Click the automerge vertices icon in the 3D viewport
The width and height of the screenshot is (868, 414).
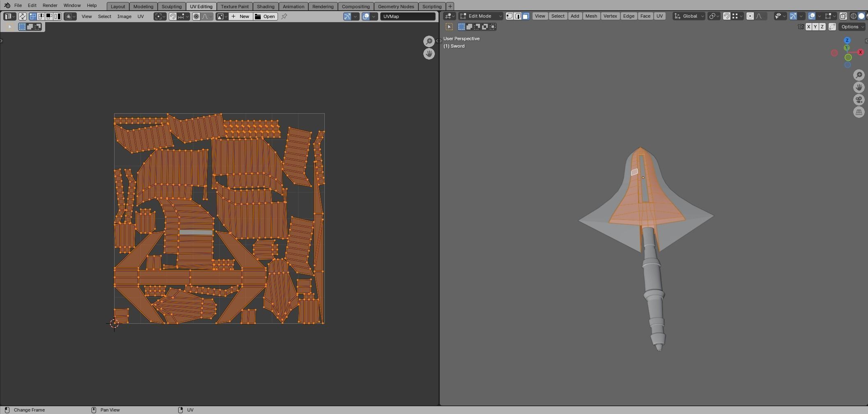click(832, 27)
